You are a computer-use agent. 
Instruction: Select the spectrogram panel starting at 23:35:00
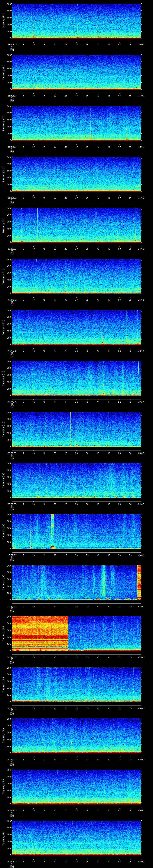77,327
